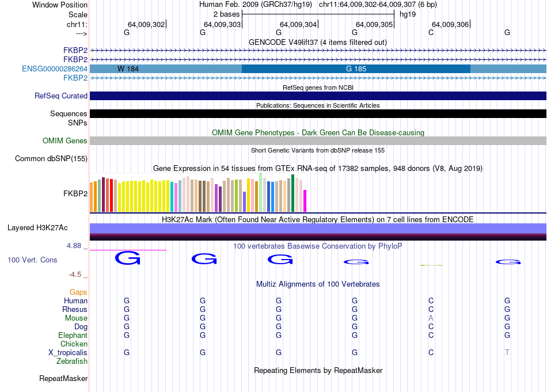
Task: Select the Rhesus alignment row label
Action: click(75, 309)
